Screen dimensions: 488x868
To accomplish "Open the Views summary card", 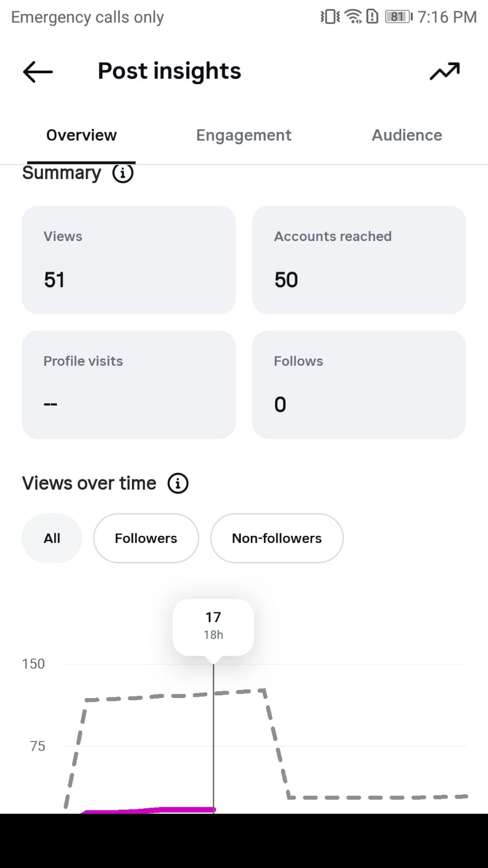I will point(129,259).
